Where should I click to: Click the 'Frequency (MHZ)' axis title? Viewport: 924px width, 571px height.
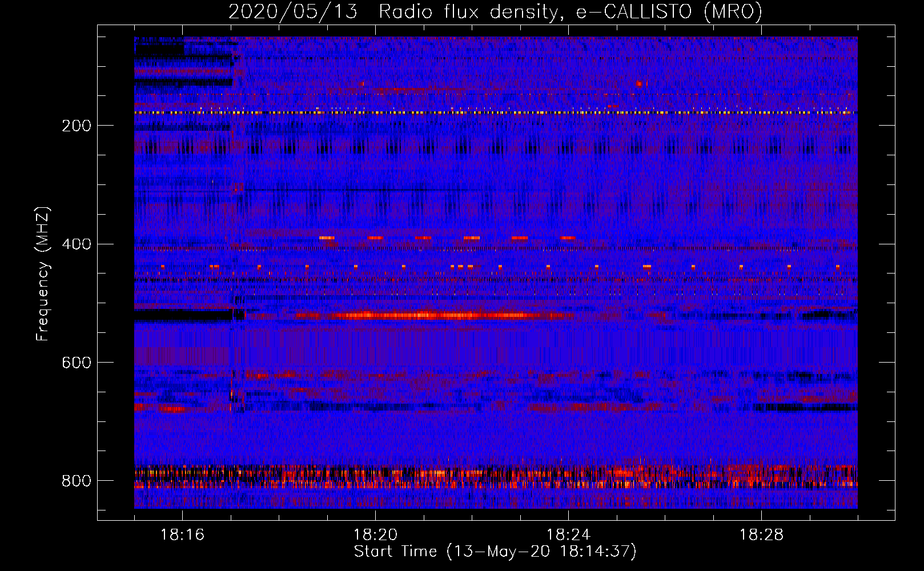(x=43, y=274)
